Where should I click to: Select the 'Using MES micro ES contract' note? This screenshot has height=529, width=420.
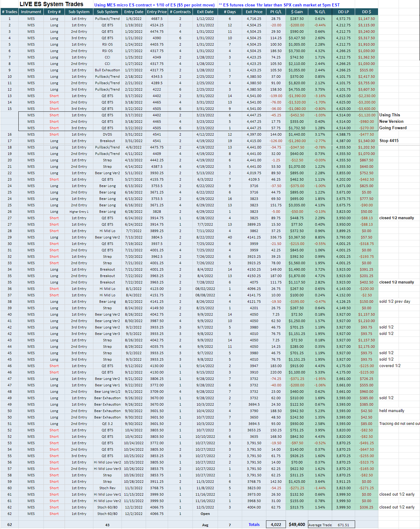(x=154, y=5)
